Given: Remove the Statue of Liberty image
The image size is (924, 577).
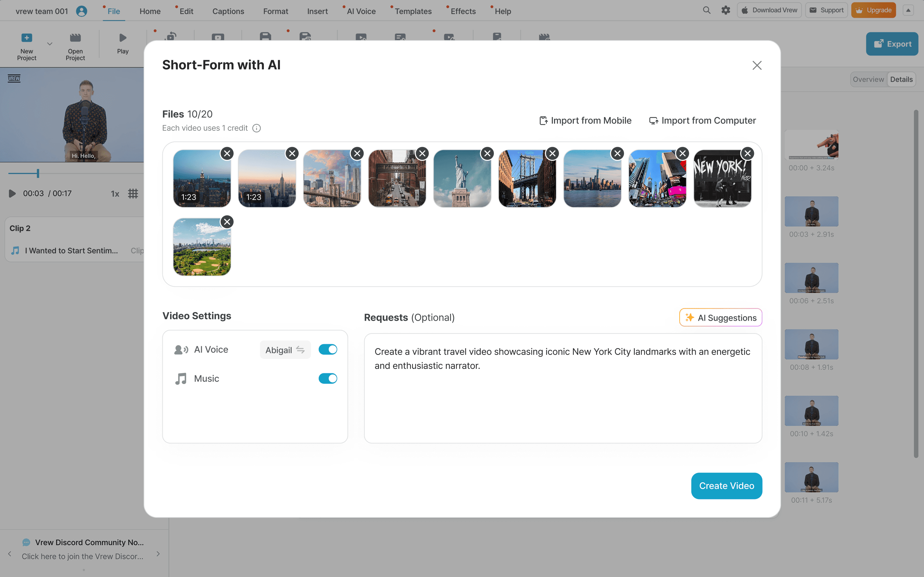Looking at the screenshot, I should [487, 154].
